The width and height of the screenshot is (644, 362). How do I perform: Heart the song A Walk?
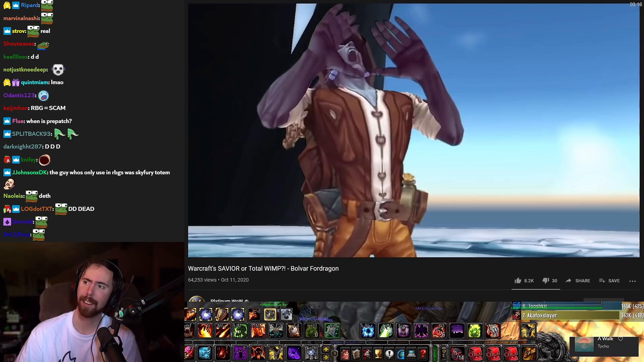[x=621, y=339]
